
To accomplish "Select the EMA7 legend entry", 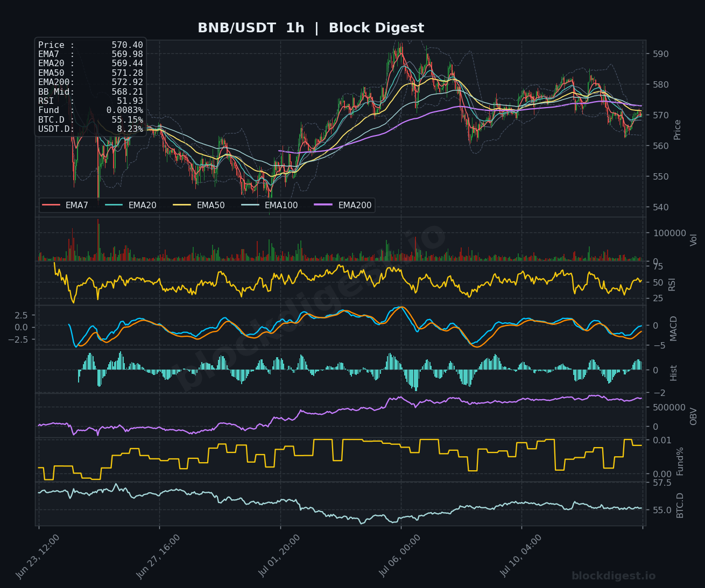I will 65,205.
